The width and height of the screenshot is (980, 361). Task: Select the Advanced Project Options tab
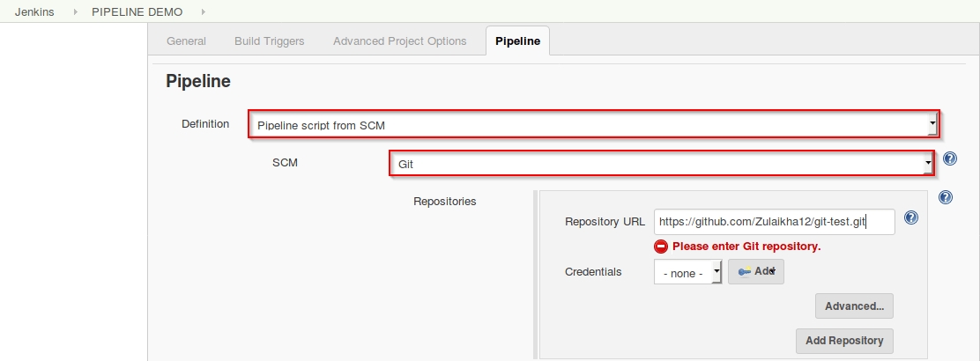pos(399,41)
